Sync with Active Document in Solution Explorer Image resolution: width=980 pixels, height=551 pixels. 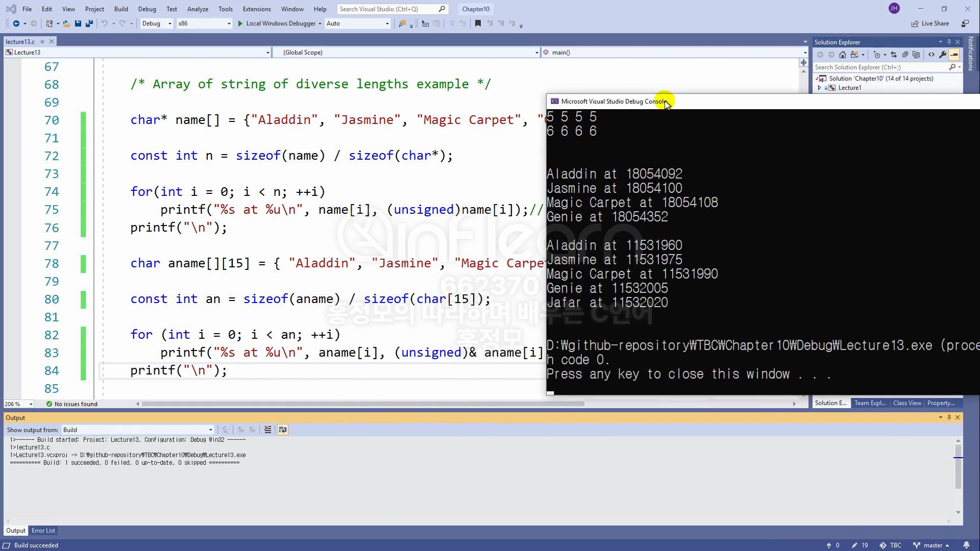click(894, 55)
